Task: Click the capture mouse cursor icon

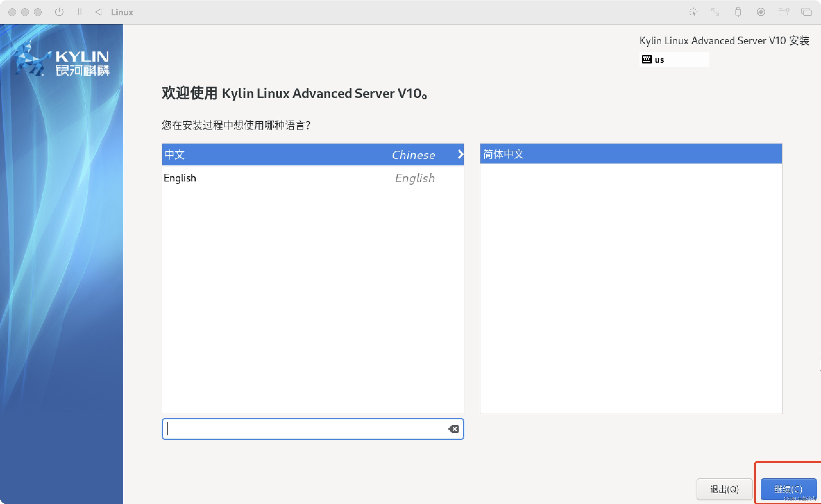Action: pyautogui.click(x=693, y=12)
